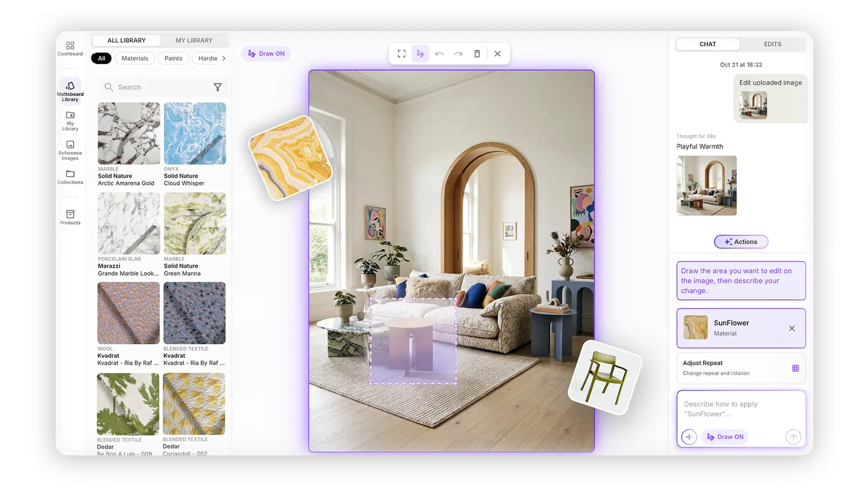Click the dashed selection area on the table
The image size is (868, 488).
click(413, 341)
